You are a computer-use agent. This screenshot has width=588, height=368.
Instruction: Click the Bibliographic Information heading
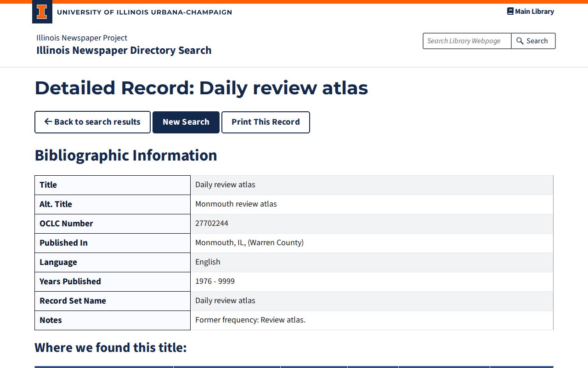tap(126, 155)
